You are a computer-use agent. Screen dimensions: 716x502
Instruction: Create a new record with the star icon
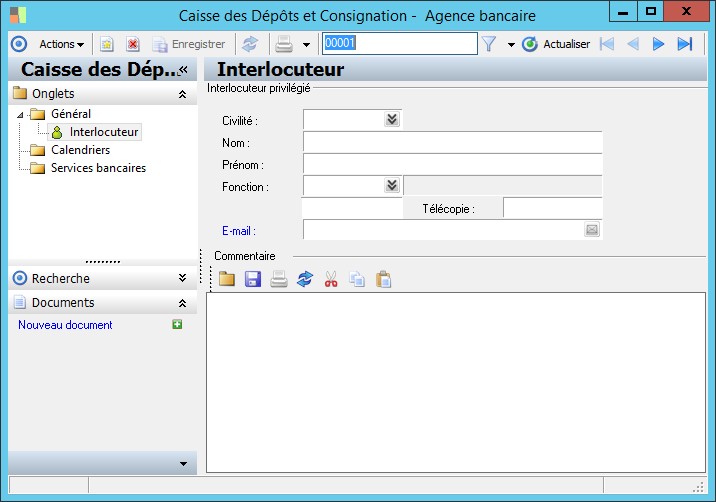click(x=107, y=44)
